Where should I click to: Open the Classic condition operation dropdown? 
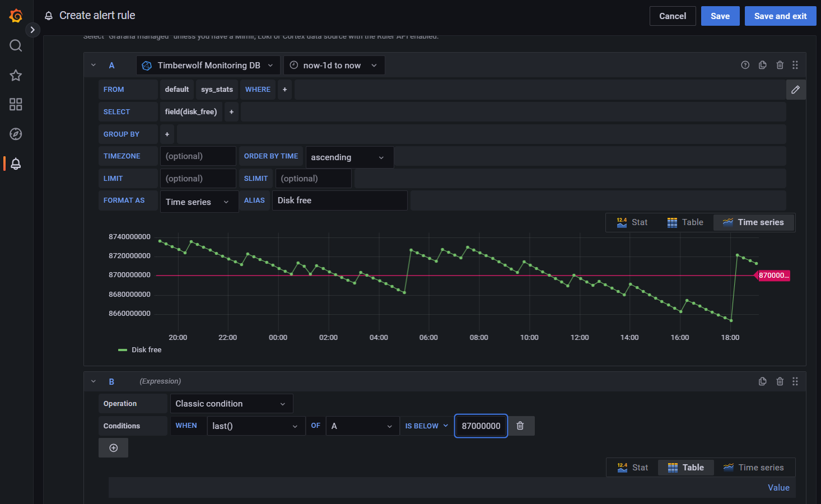click(x=231, y=404)
